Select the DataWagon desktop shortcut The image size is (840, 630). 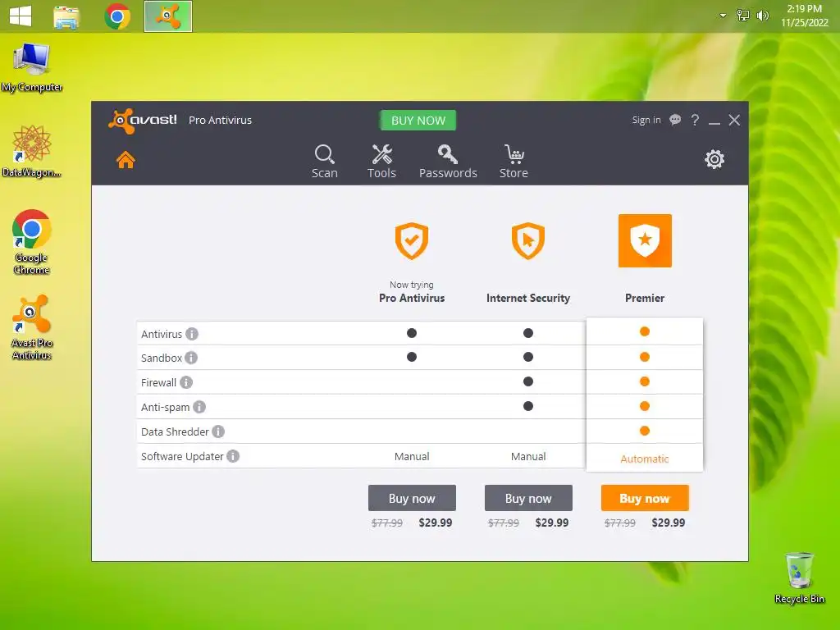(x=32, y=152)
